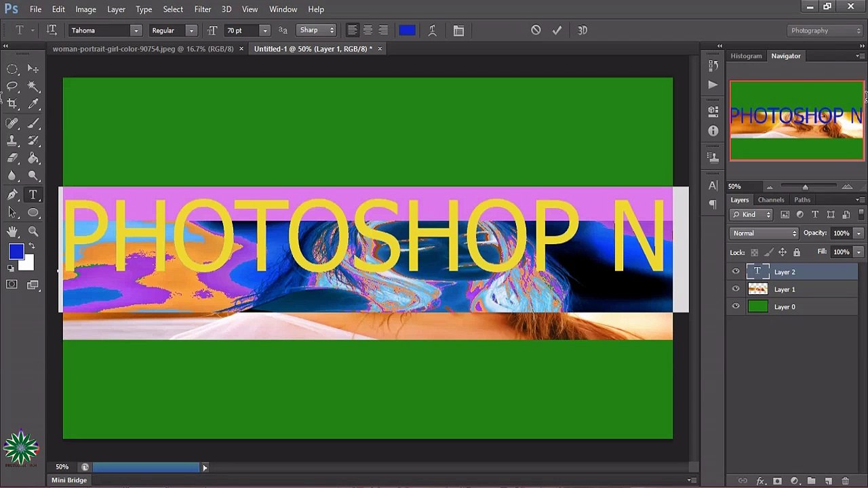868x488 pixels.
Task: Select the Eraser tool
Action: [x=12, y=158]
